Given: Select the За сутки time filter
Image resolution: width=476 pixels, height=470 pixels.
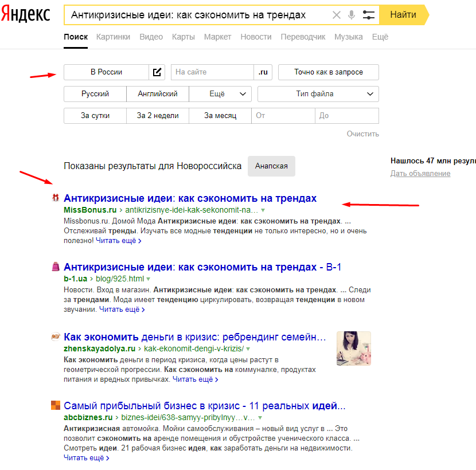Looking at the screenshot, I should tap(95, 116).
